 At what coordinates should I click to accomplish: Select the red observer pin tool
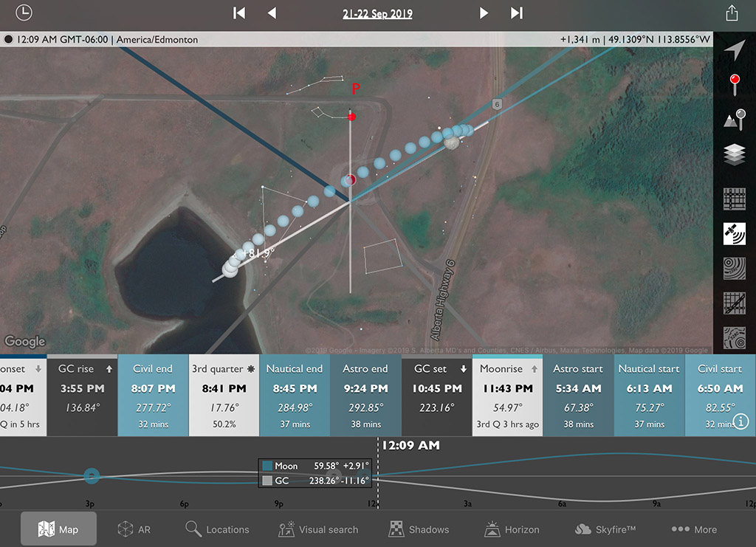(734, 83)
